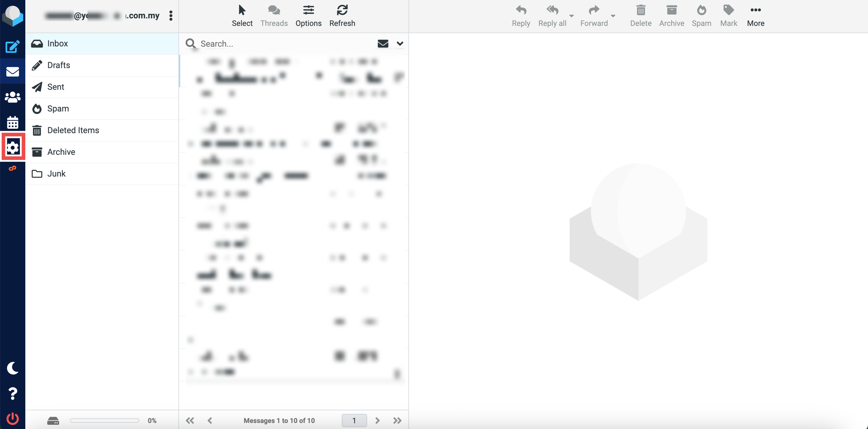Open the account three-dot menu
868x429 pixels.
click(171, 15)
